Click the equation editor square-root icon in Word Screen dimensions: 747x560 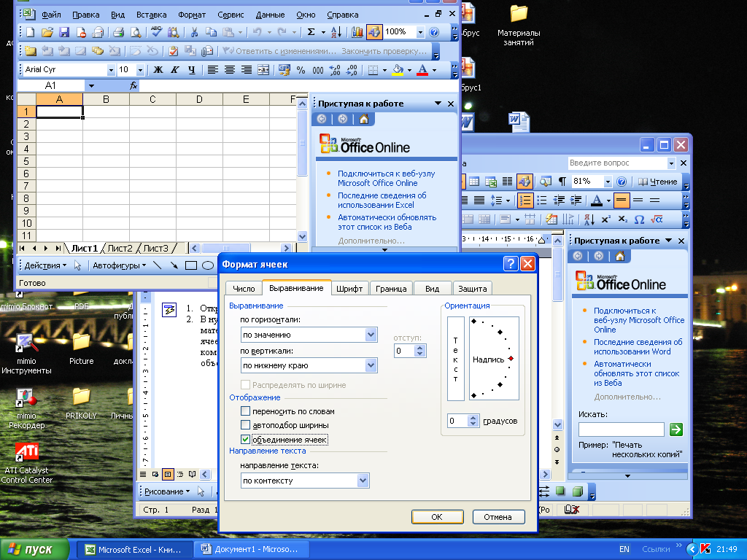[657, 219]
